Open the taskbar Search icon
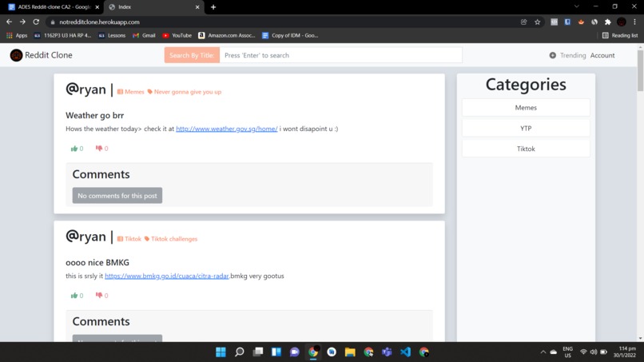 [239, 352]
